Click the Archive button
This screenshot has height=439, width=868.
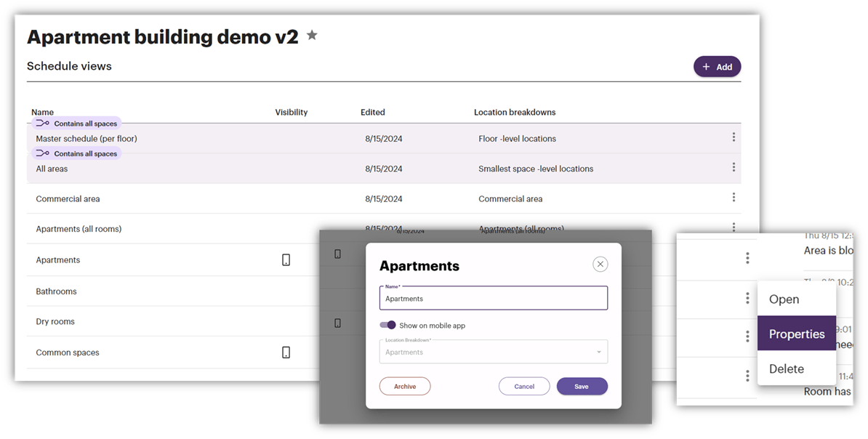pos(405,387)
